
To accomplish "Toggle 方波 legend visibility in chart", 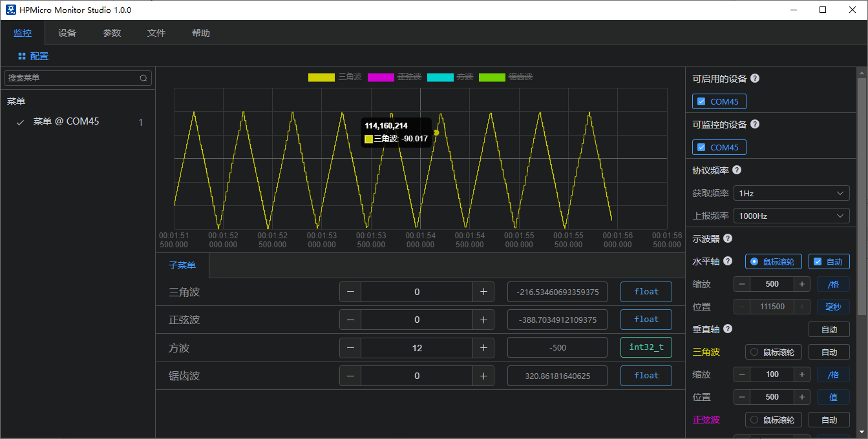I will [x=465, y=77].
